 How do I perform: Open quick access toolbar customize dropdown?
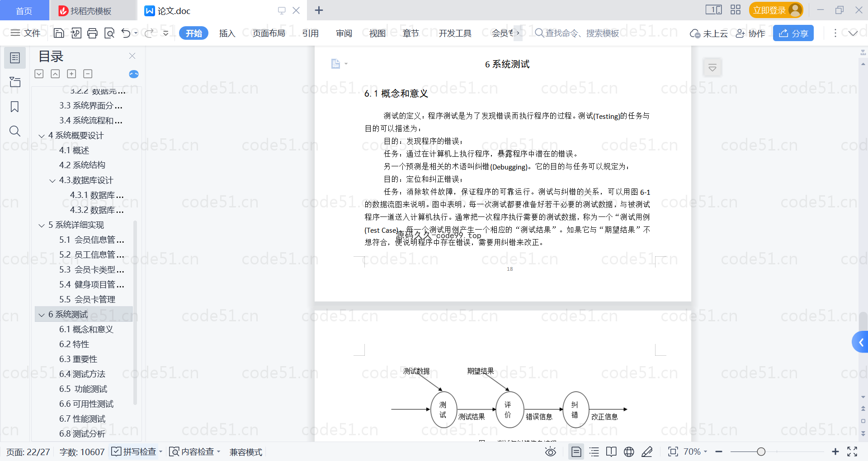[x=166, y=33]
